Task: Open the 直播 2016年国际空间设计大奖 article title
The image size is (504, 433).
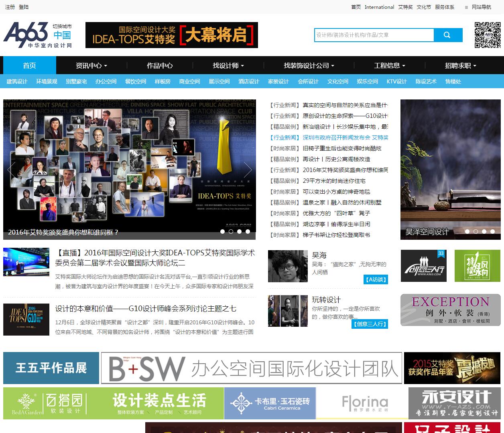Action: [155, 258]
